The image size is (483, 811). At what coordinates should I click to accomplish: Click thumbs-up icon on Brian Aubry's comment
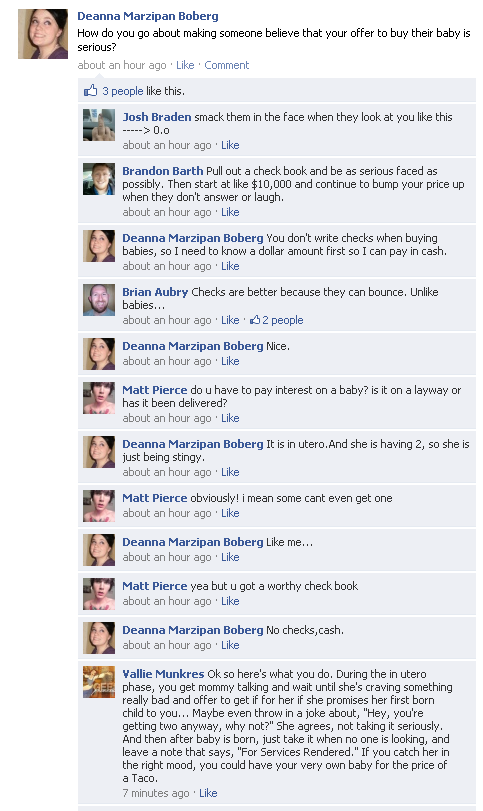(254, 320)
